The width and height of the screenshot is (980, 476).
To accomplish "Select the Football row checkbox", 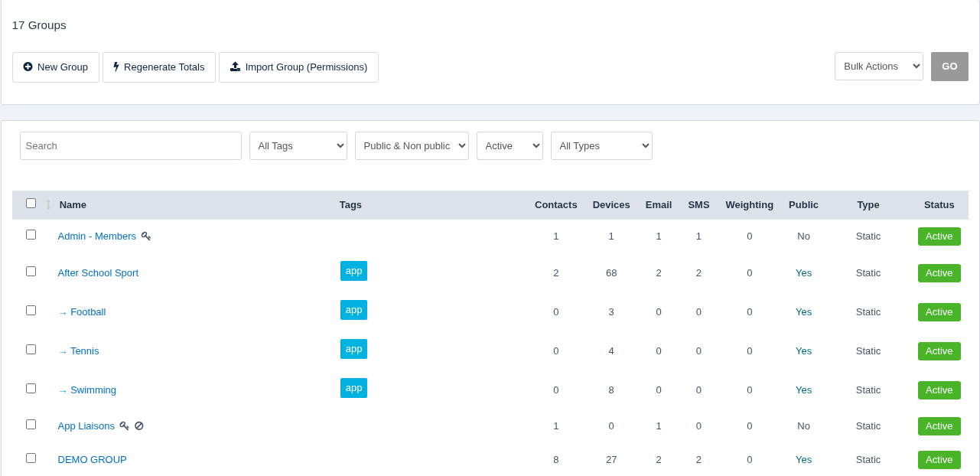I will [31, 311].
